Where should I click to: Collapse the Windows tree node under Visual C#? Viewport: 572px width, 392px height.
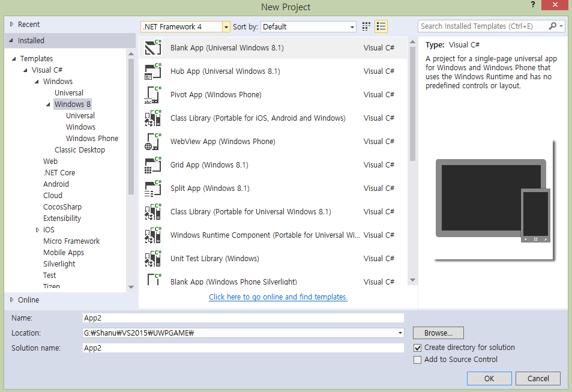click(37, 82)
